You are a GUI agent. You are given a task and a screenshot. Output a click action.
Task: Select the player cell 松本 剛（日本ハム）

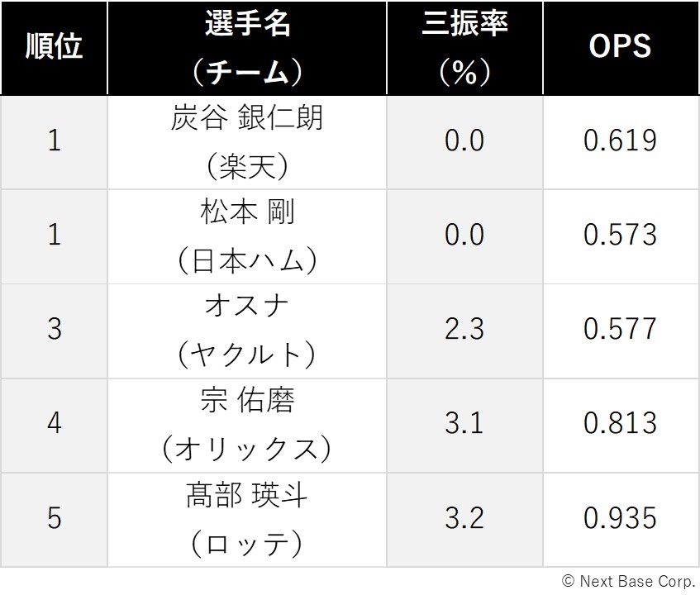point(247,236)
